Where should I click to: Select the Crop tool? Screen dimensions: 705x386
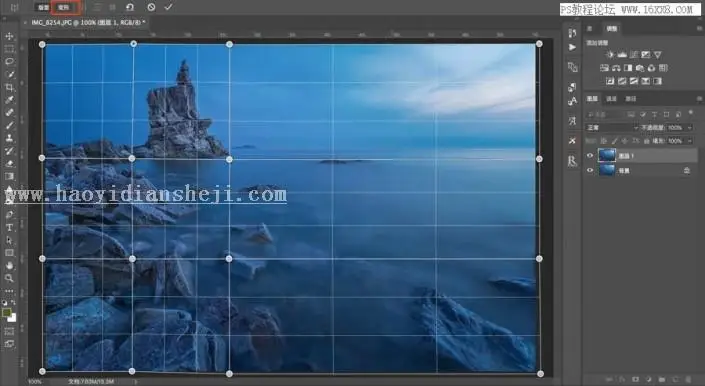[9, 87]
